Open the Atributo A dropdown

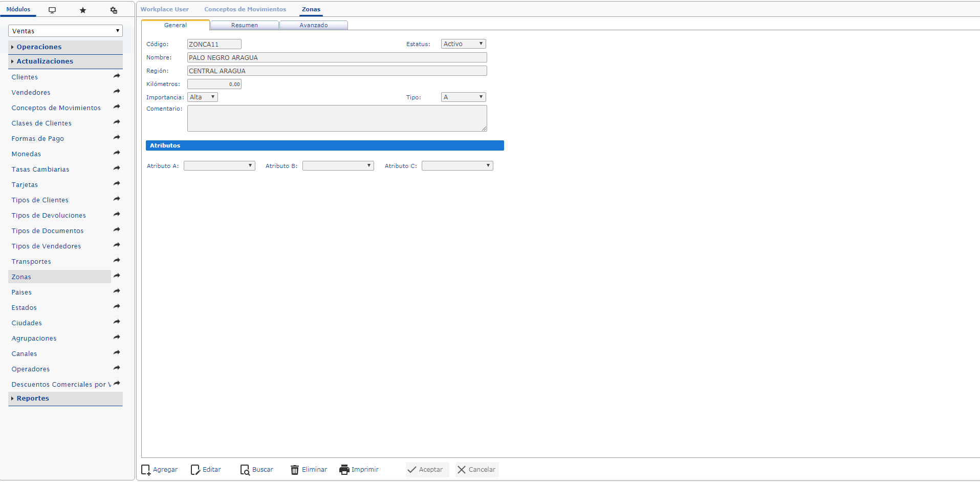(x=220, y=165)
